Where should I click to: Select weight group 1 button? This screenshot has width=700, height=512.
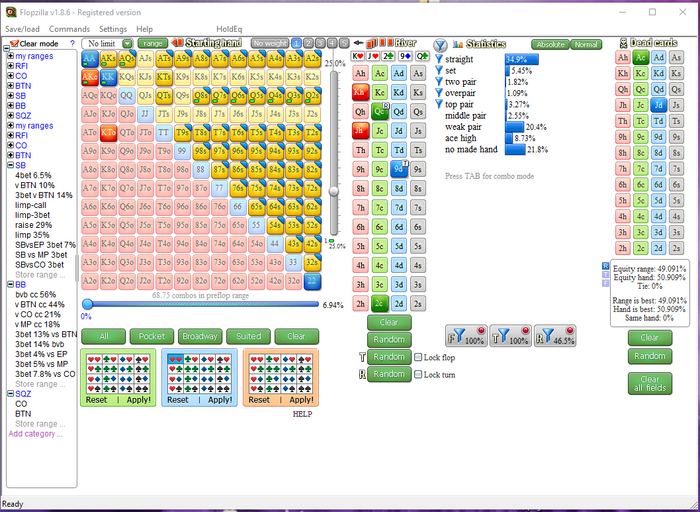tap(296, 43)
